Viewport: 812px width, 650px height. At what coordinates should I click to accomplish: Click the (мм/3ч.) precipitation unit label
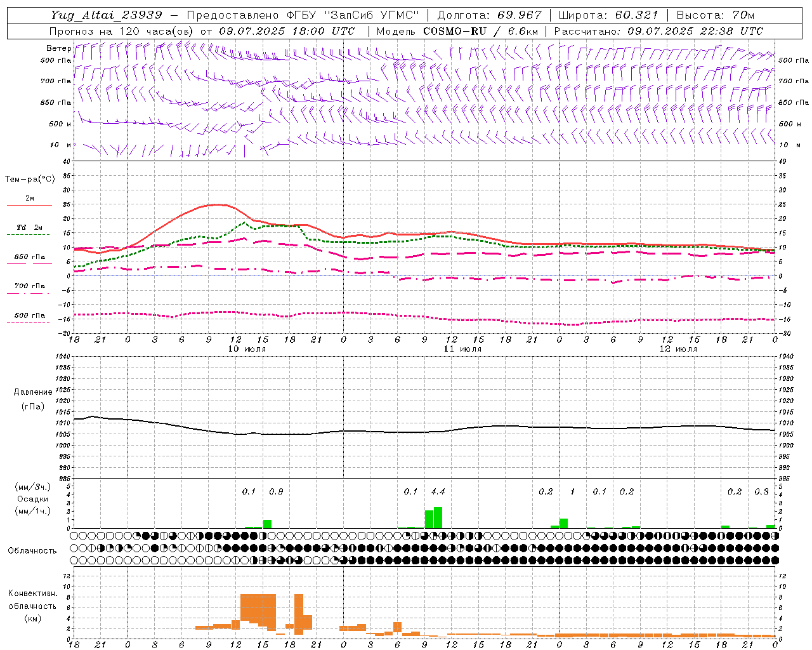34,487
